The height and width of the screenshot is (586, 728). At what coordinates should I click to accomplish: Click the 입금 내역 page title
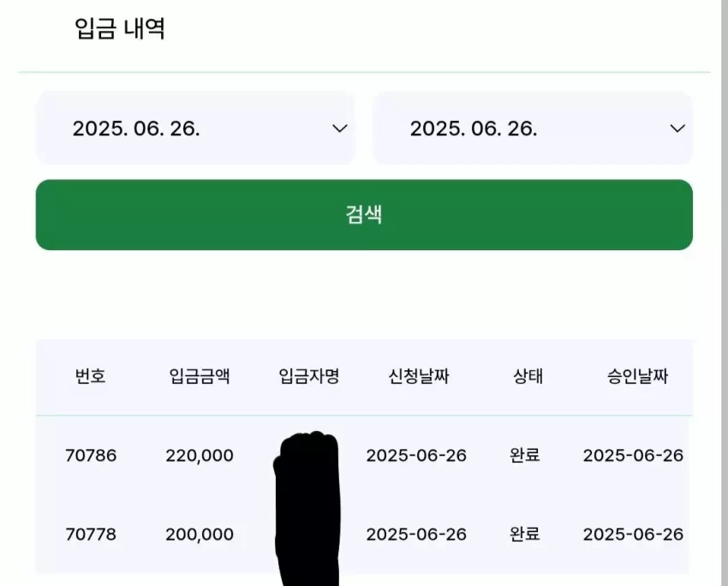(x=120, y=29)
